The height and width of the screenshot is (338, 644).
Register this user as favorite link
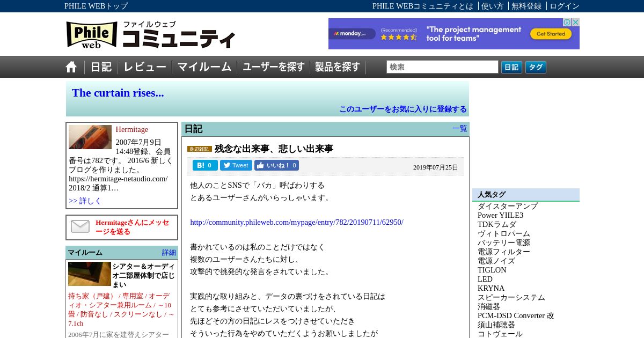tap(403, 109)
